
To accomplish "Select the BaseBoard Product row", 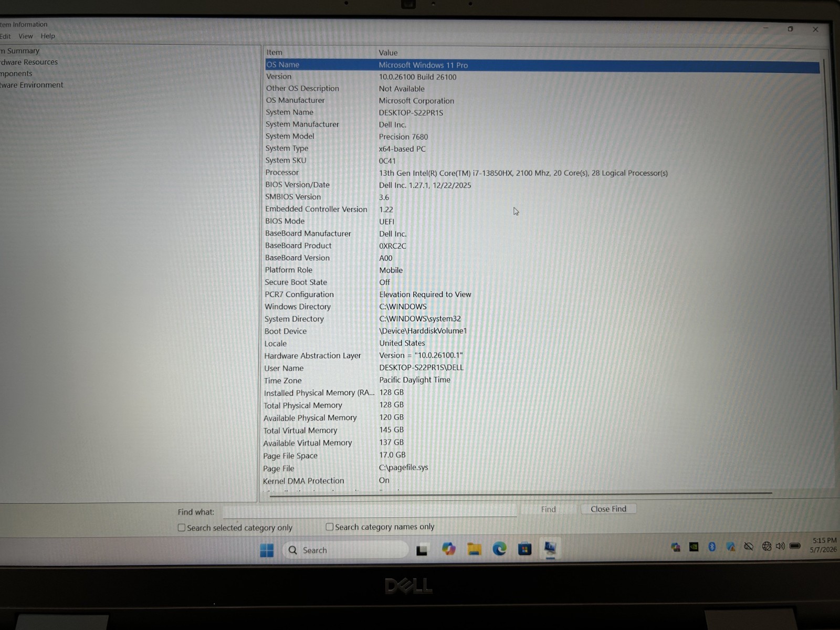I will pos(542,246).
